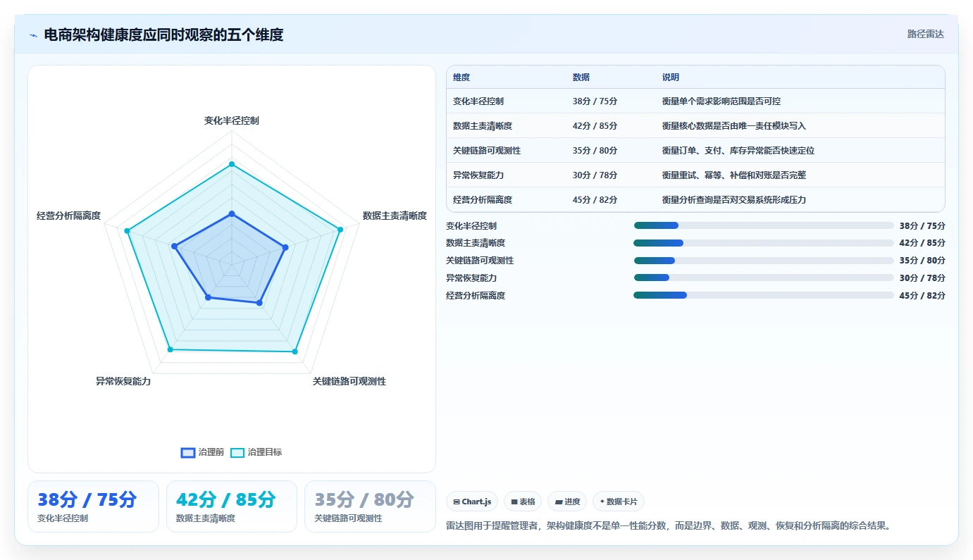Viewport: 973px width, 560px height.
Task: Click the radar axis label 关键链路可观测性
Action: (x=349, y=381)
